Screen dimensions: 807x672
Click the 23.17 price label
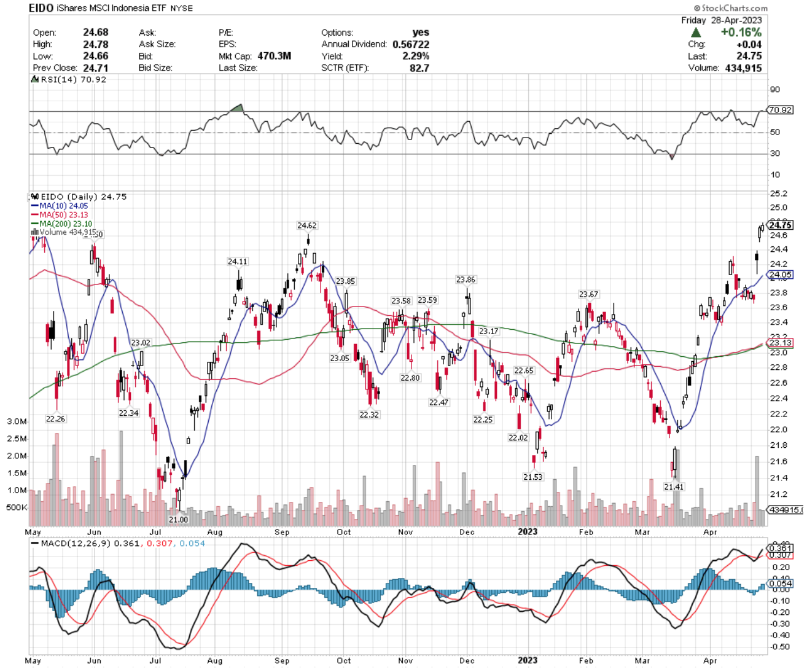(x=489, y=331)
